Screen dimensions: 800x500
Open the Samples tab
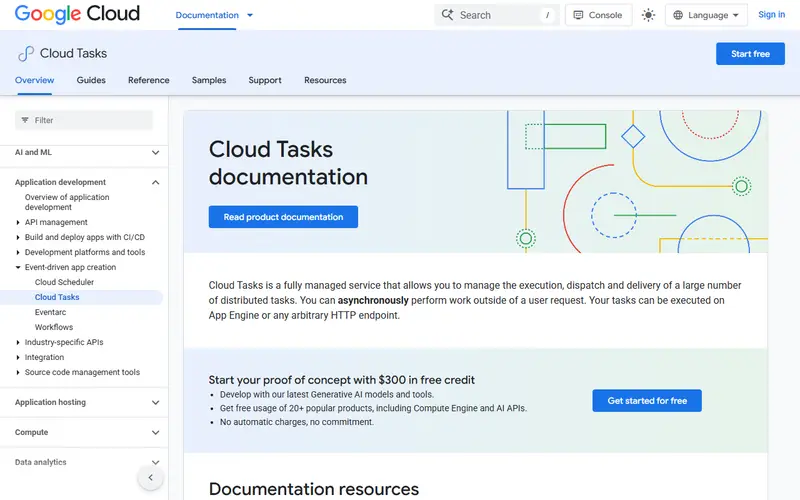click(x=209, y=80)
